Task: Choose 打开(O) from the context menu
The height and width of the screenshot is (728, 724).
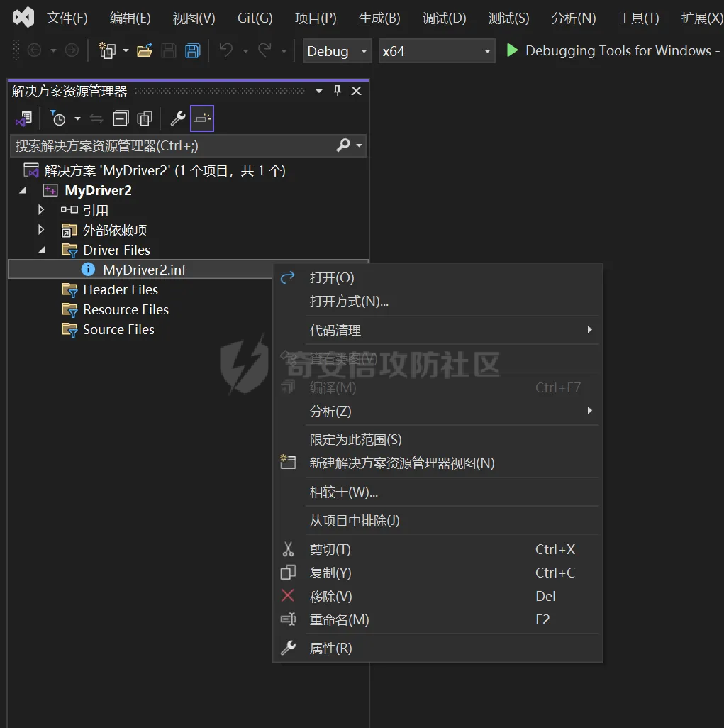Action: point(438,277)
